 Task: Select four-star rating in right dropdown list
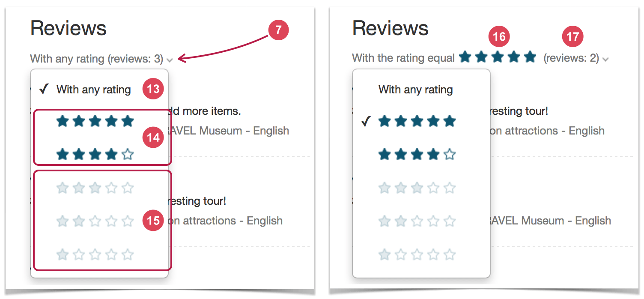click(417, 155)
